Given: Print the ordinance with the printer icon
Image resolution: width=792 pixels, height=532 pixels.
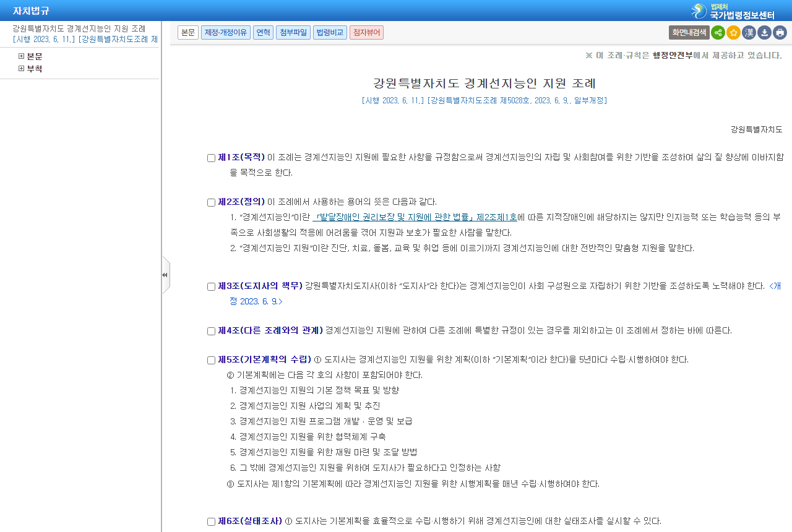Looking at the screenshot, I should click(x=780, y=33).
